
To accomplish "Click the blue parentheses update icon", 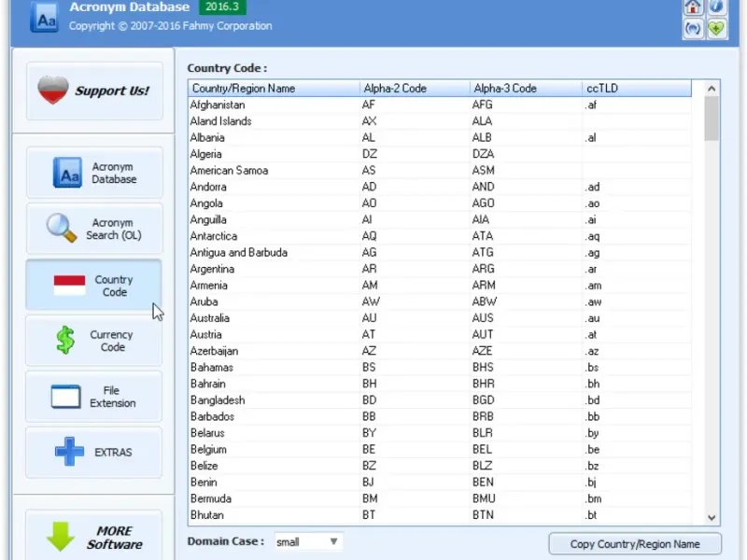I will tap(693, 28).
